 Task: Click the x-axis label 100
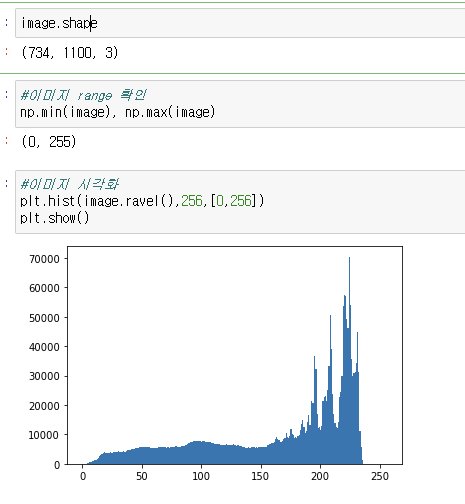201,476
